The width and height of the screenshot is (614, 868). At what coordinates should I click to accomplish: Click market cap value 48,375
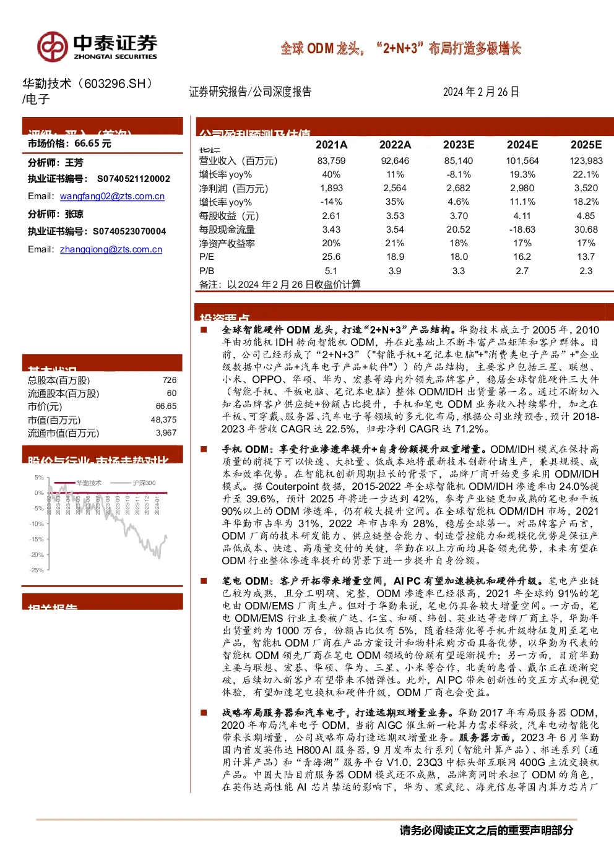tap(164, 419)
